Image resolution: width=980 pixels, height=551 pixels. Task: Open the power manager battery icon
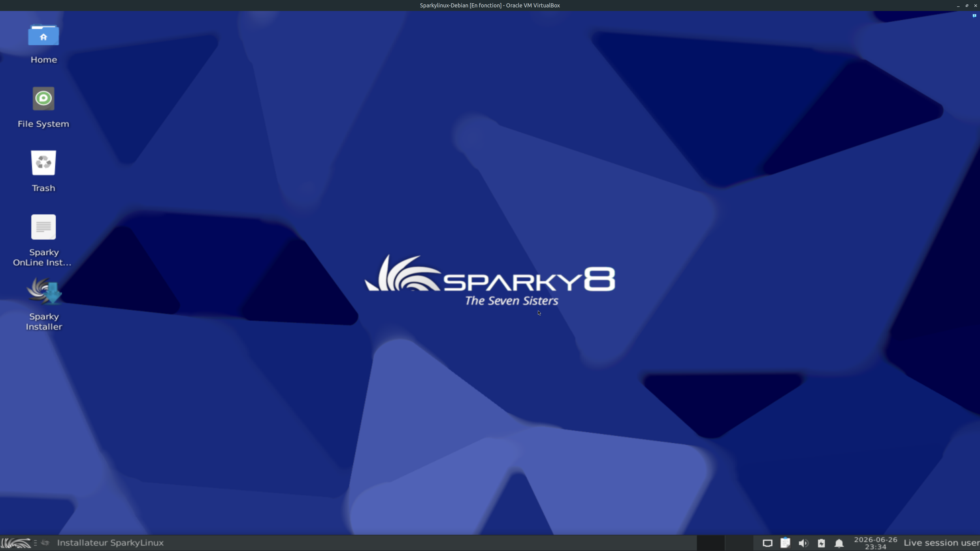click(x=821, y=543)
